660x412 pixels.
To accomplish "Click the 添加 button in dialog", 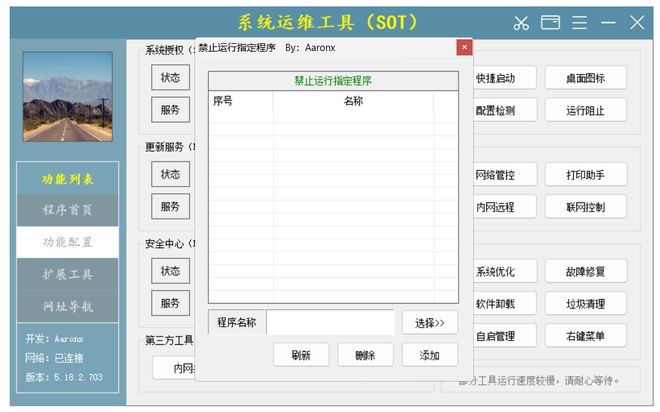I will [x=430, y=355].
